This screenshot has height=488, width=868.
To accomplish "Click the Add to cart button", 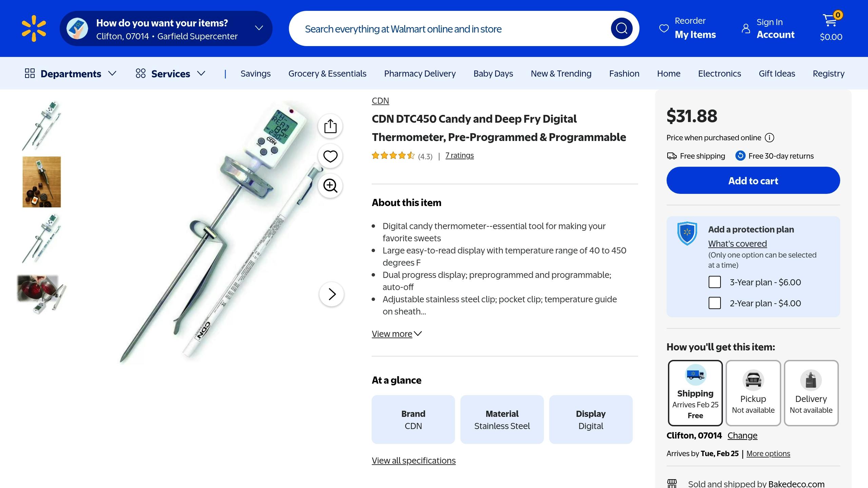I will pyautogui.click(x=753, y=180).
